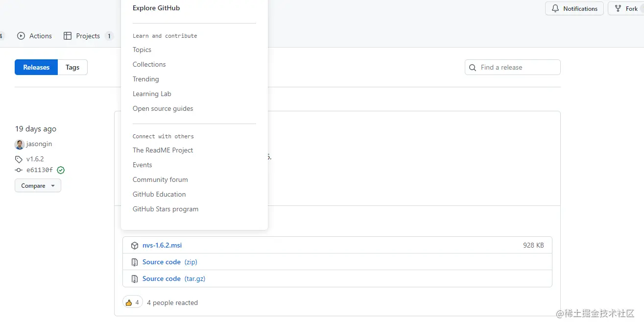Viewport: 644px width, 328px height.
Task: Open Community forum menu entry
Action: [x=160, y=179]
